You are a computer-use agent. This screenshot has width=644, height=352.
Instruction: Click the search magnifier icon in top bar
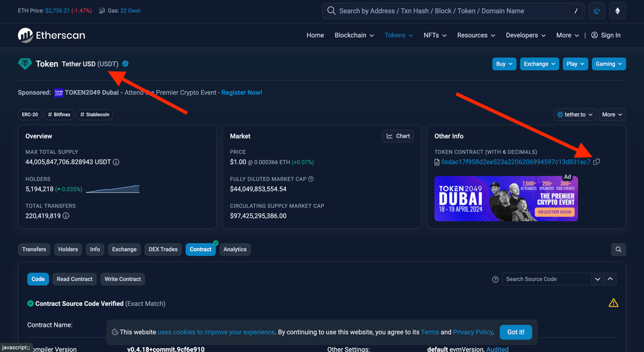click(x=331, y=11)
